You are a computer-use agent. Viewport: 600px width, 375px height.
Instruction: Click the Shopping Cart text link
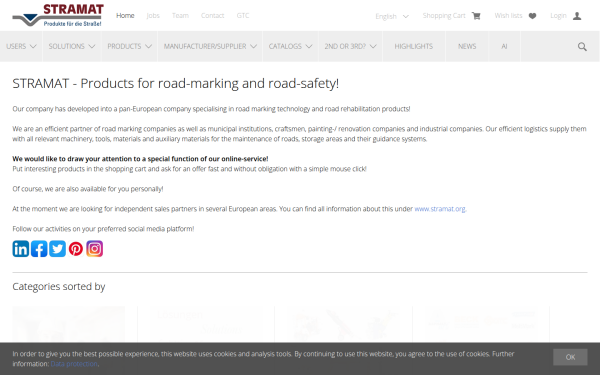(x=444, y=15)
